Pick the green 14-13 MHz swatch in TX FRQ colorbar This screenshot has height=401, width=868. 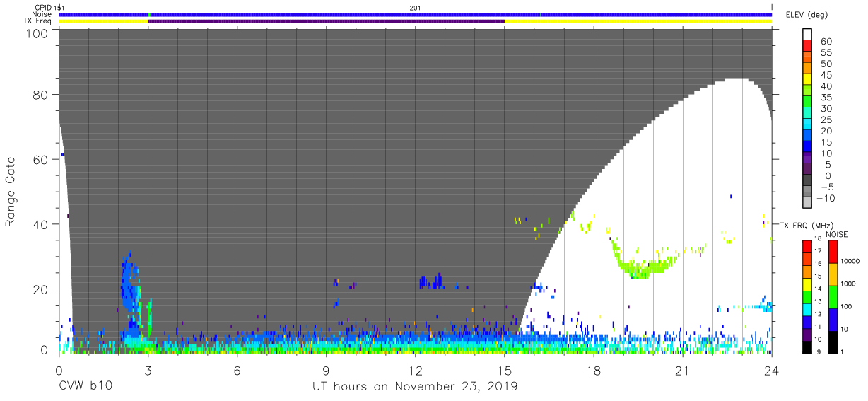pyautogui.click(x=807, y=296)
